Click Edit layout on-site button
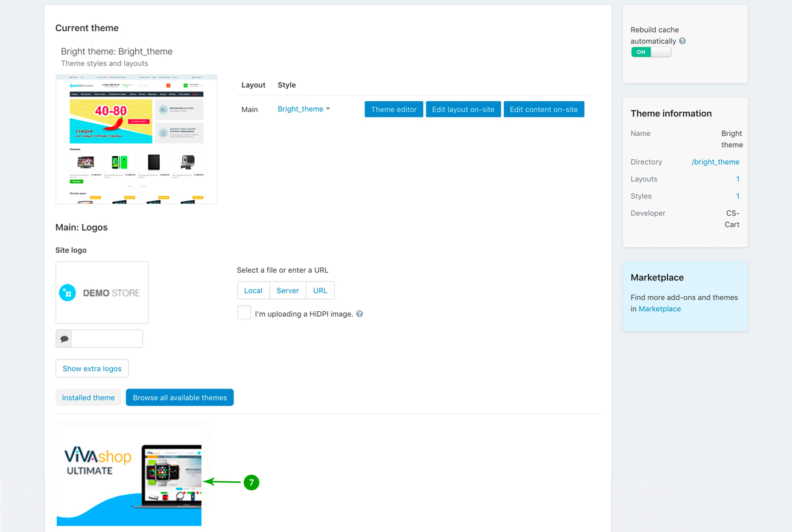 (x=463, y=109)
